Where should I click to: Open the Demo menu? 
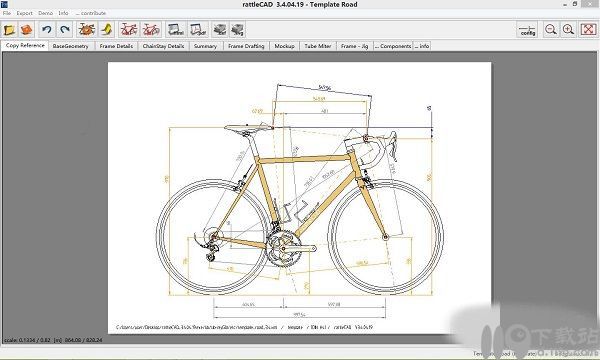[46, 13]
